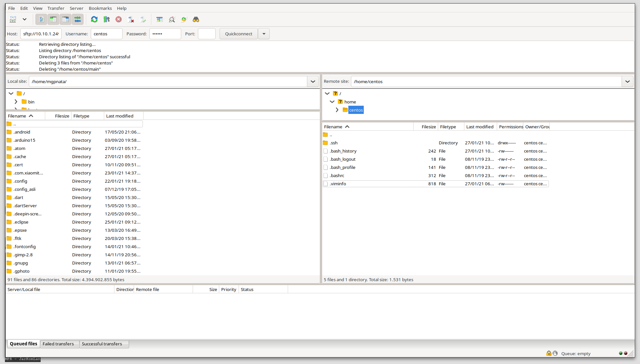Select the .bashrc file in remote list

click(337, 175)
